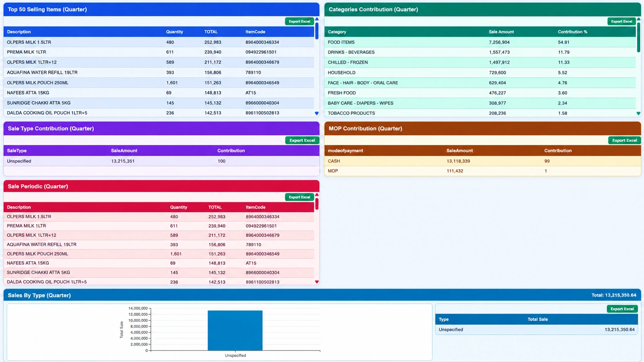The height and width of the screenshot is (362, 644).
Task: Click the TOTAL column header in Top 50 Selling Items
Action: coord(211,32)
